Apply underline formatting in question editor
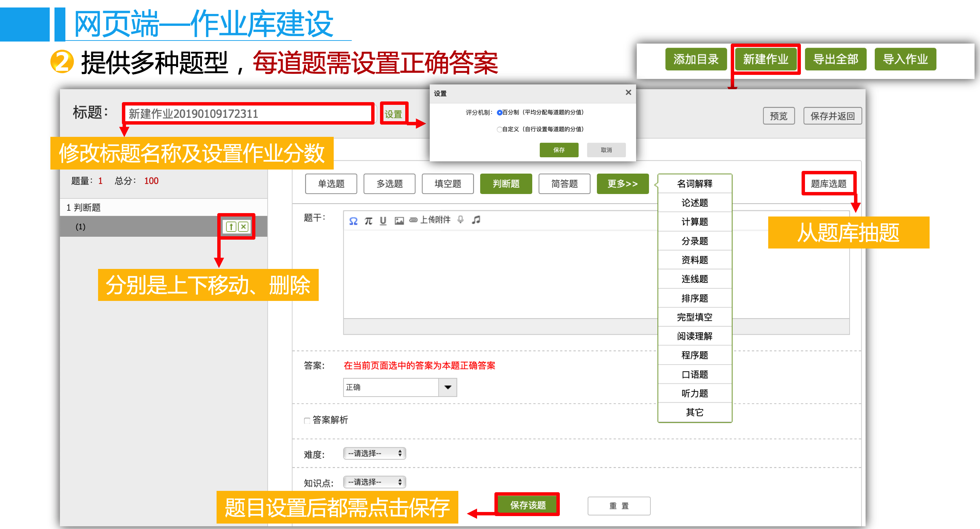Image resolution: width=980 pixels, height=529 pixels. [x=383, y=221]
